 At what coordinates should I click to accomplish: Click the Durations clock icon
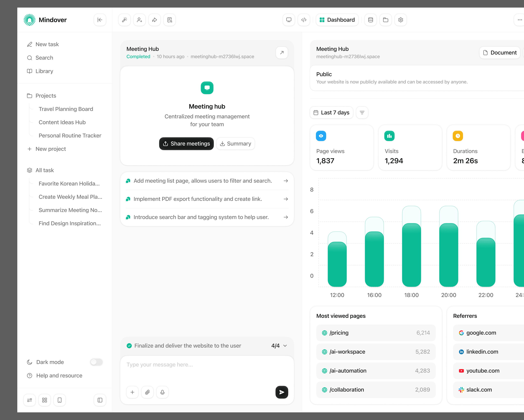(458, 136)
